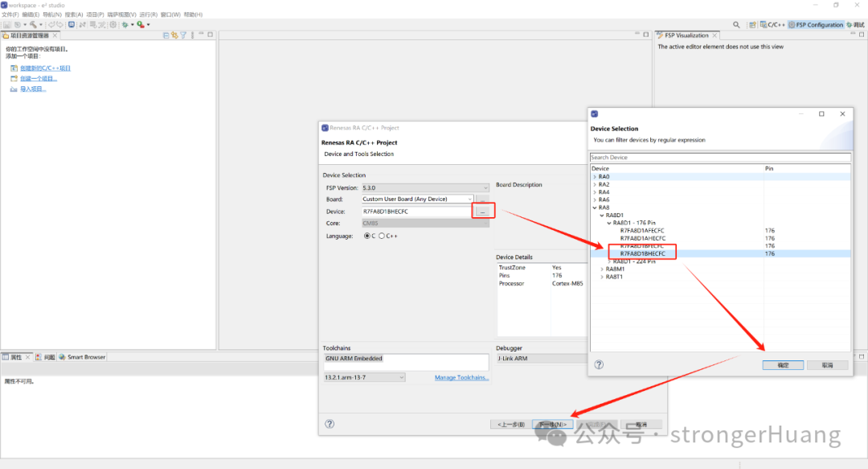Expand the RA6 device family node
This screenshot has height=469, width=868.
tap(595, 200)
